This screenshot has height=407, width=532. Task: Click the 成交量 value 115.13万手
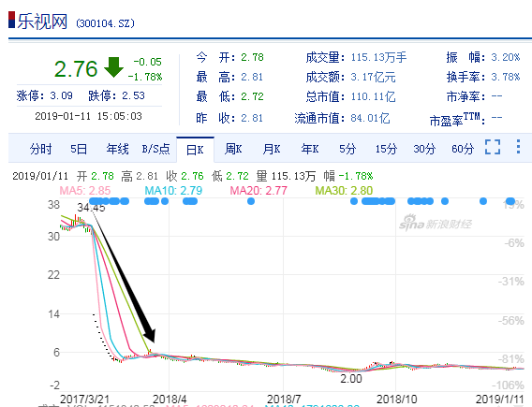click(378, 57)
